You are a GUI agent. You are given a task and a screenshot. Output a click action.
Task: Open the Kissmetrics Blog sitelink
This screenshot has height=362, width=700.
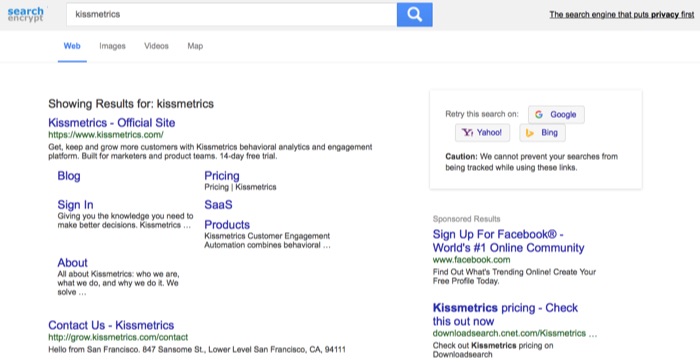click(x=69, y=176)
